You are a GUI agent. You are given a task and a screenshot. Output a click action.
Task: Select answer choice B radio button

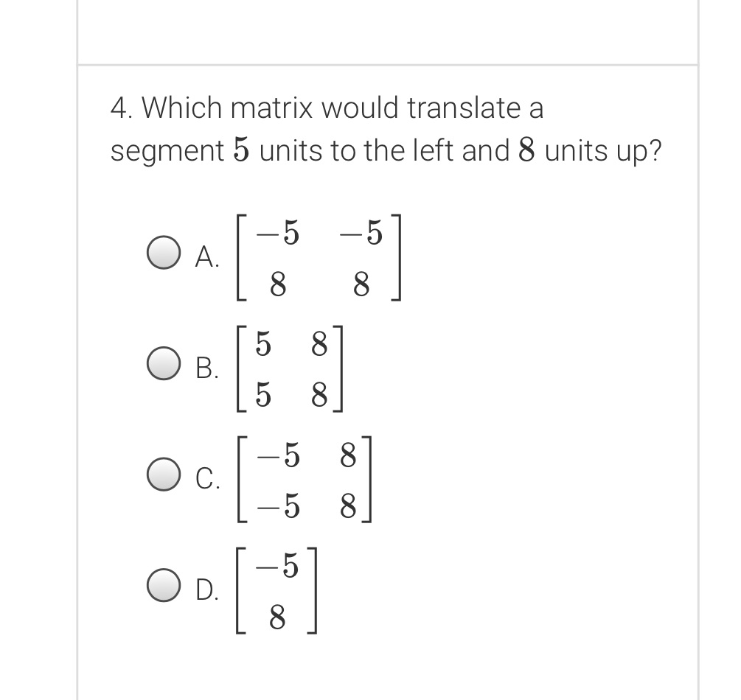pyautogui.click(x=164, y=363)
